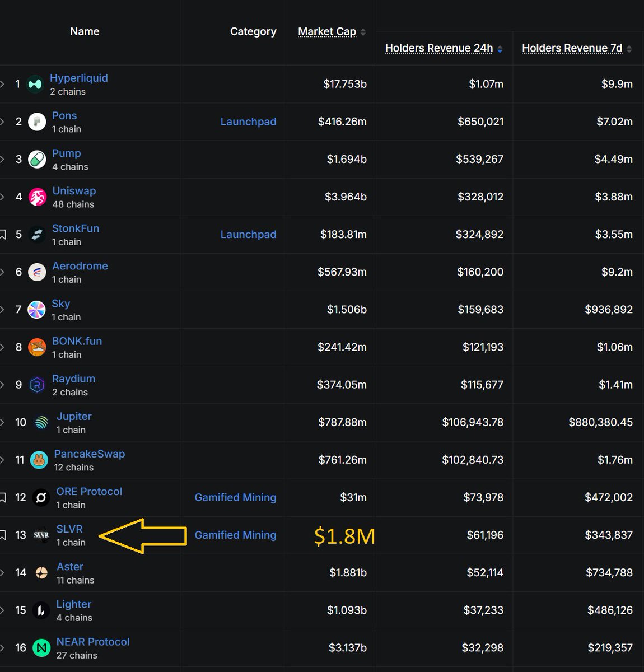Click the $31m market cap value

(353, 497)
